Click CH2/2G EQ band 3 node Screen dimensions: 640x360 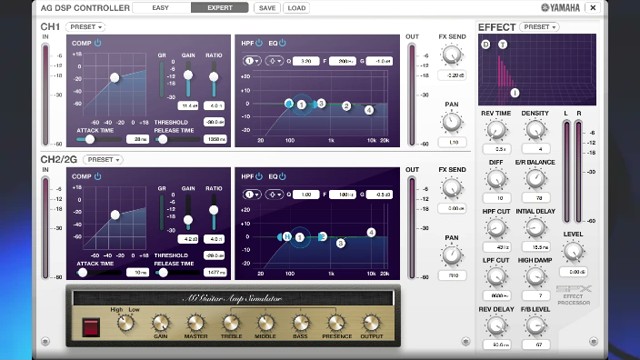(340, 244)
